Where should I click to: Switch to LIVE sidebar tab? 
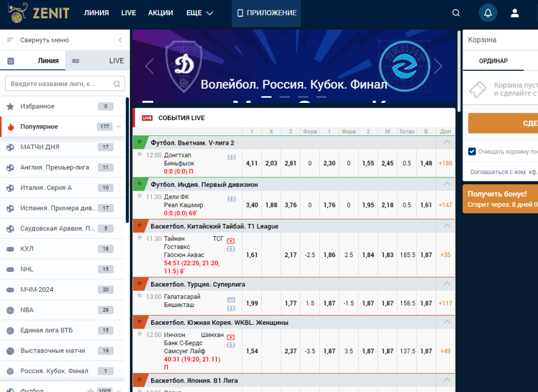click(x=97, y=61)
